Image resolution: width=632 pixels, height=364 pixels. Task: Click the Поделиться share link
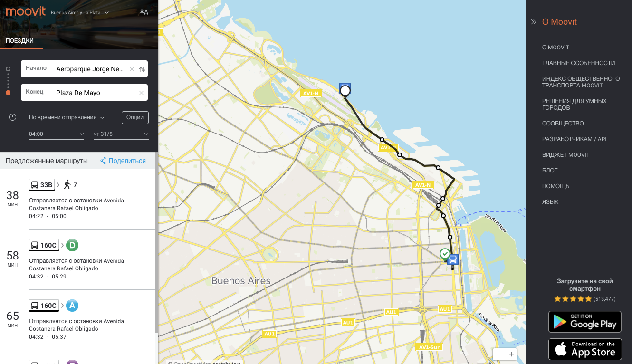tap(123, 161)
